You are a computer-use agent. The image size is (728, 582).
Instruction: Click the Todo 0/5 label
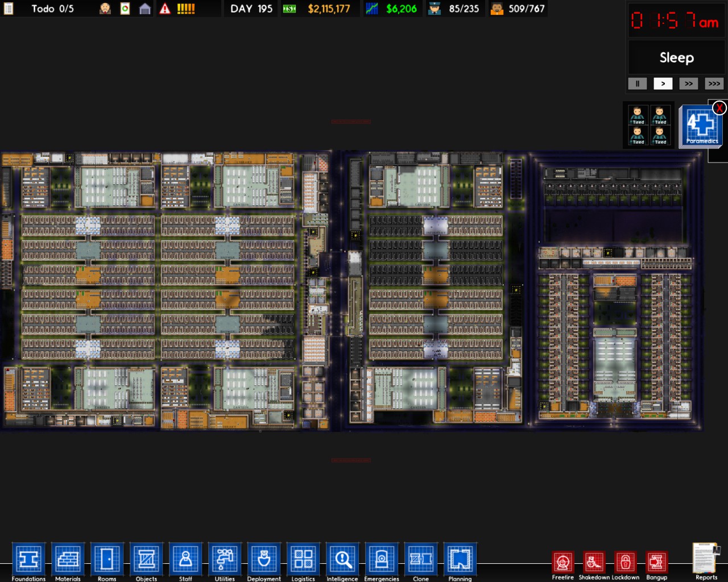[52, 9]
